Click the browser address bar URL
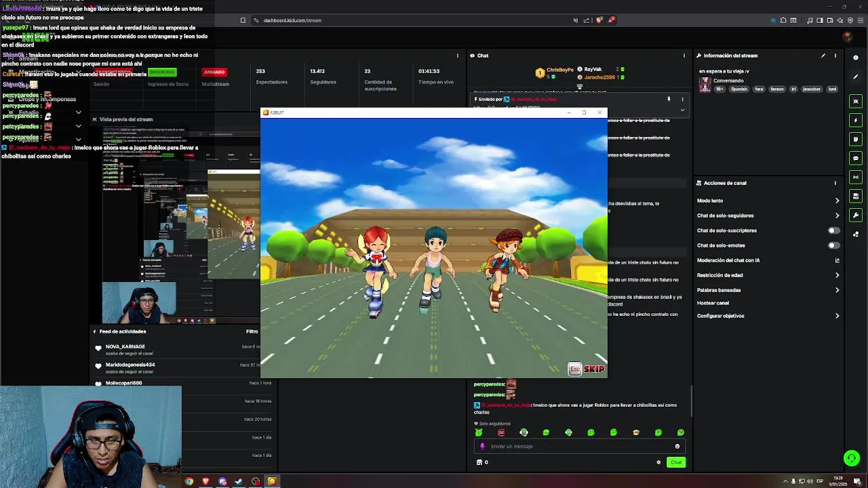This screenshot has width=868, height=488. click(x=292, y=20)
